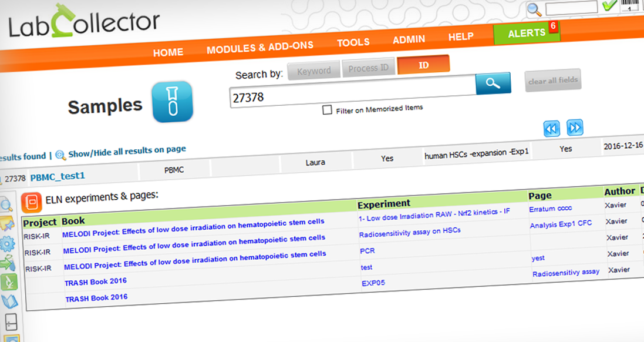Click the magnifier icon next to the top quick search box
The width and height of the screenshot is (644, 342).
[x=534, y=9]
